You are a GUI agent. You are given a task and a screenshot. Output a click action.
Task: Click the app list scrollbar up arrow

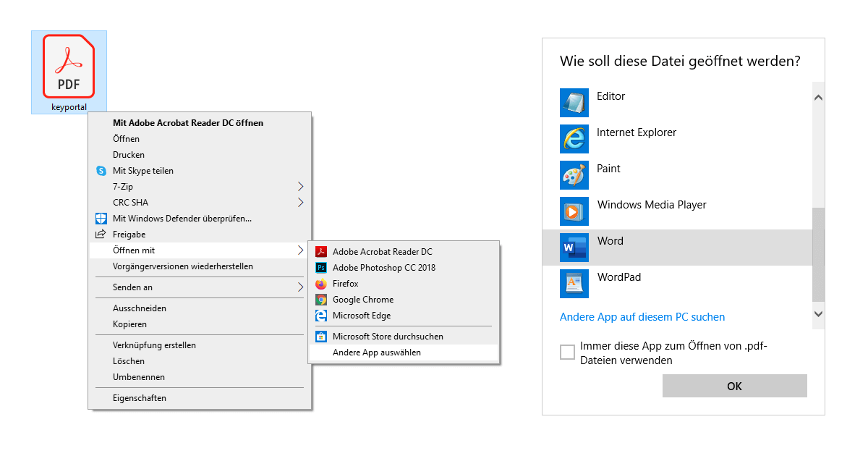[818, 97]
